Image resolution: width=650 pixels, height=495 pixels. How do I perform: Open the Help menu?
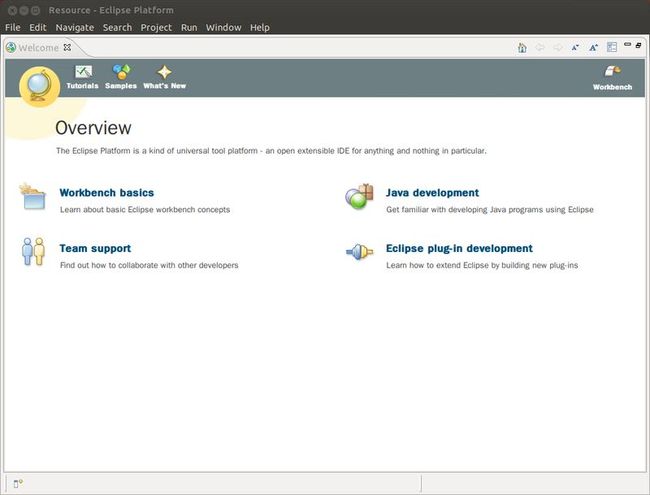point(260,27)
